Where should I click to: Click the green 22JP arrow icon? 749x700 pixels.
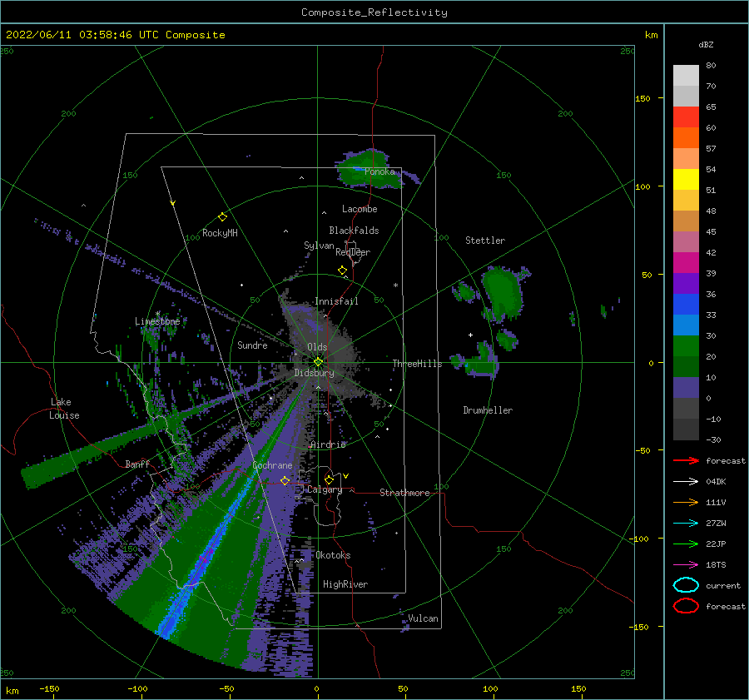pyautogui.click(x=686, y=544)
